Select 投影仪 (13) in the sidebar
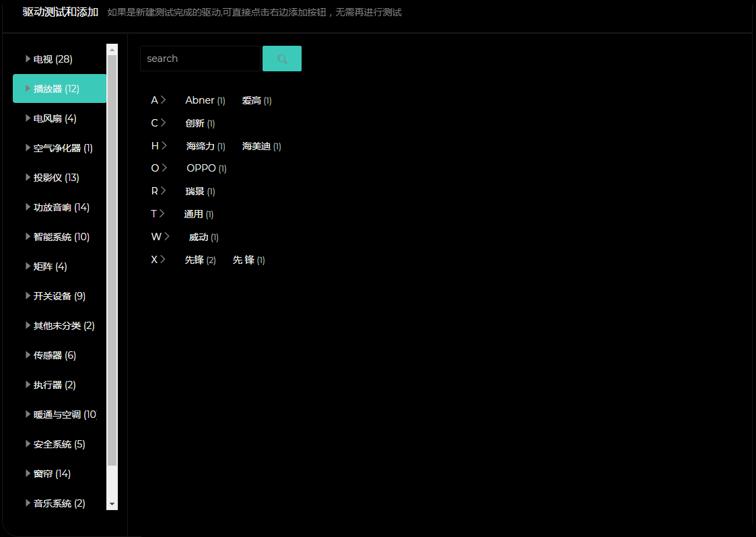Screen dimensions: 756x537 pos(56,178)
